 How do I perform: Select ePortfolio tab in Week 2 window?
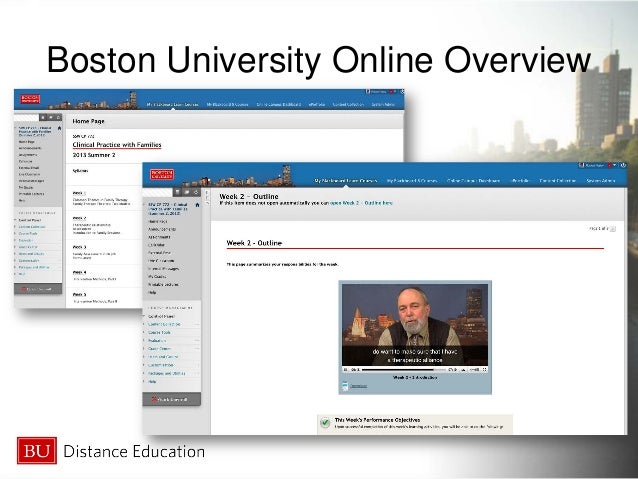coord(520,180)
